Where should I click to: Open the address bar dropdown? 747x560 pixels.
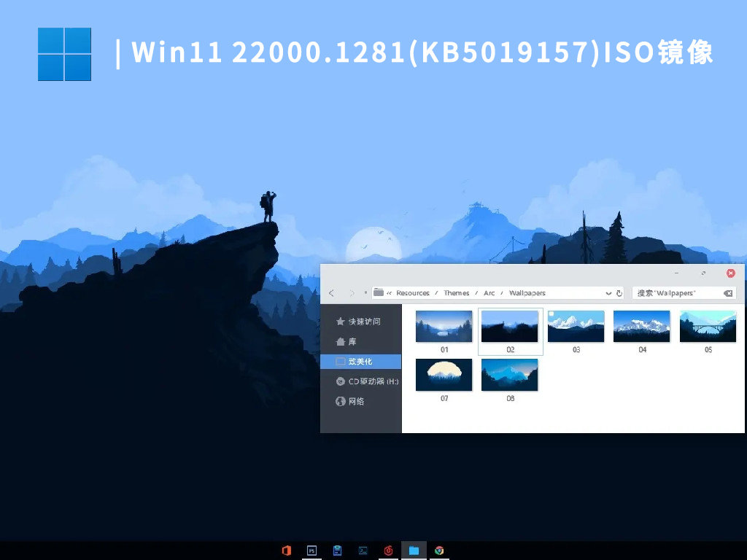[608, 292]
